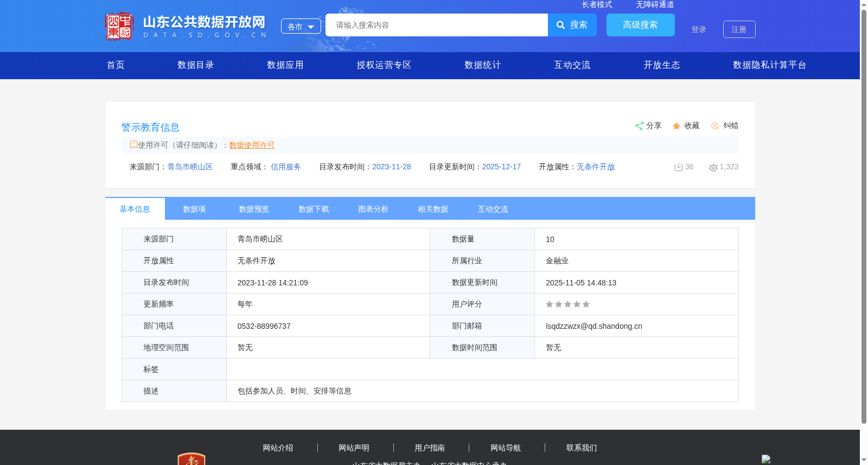Click the 2025-12-17 catalog update date

point(501,167)
